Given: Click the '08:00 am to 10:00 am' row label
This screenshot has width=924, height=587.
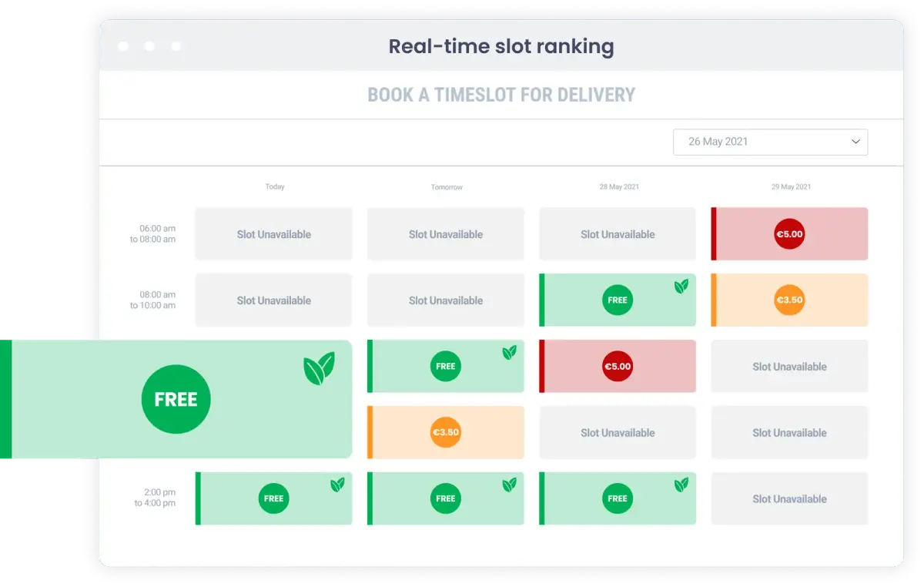Looking at the screenshot, I should (x=153, y=300).
